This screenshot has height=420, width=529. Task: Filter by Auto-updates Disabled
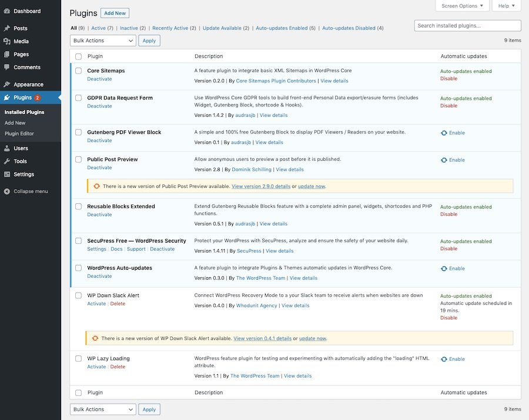pos(349,28)
